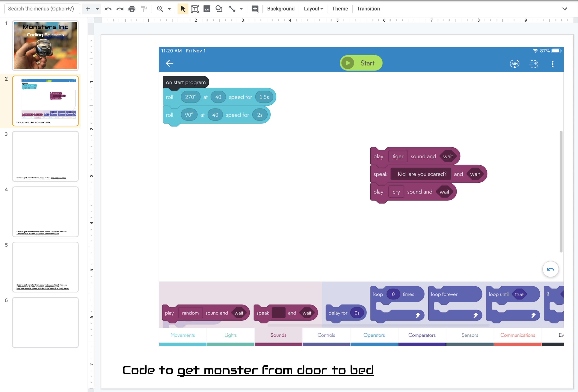Select the Paint format roller icon
This screenshot has width=578, height=392.
coord(144,9)
